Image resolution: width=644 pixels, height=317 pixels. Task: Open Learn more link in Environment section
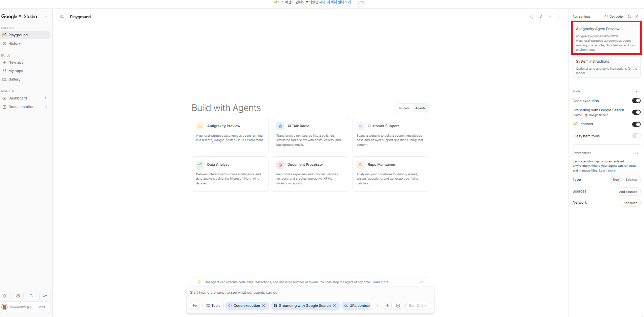[x=607, y=171]
